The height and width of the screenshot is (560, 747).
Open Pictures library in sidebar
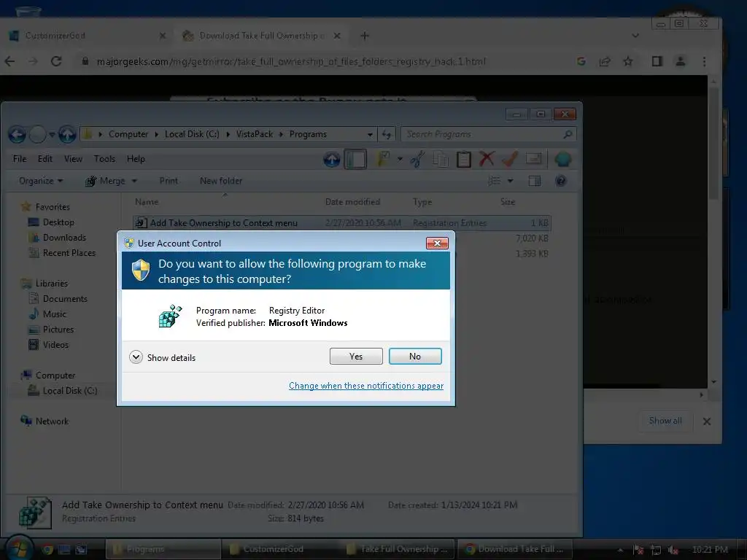(58, 330)
